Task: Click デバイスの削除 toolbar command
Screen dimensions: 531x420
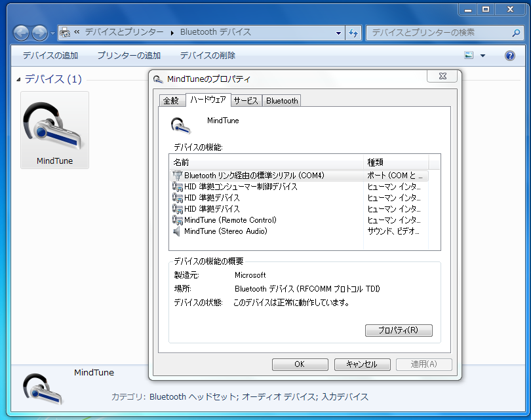Action: 208,56
